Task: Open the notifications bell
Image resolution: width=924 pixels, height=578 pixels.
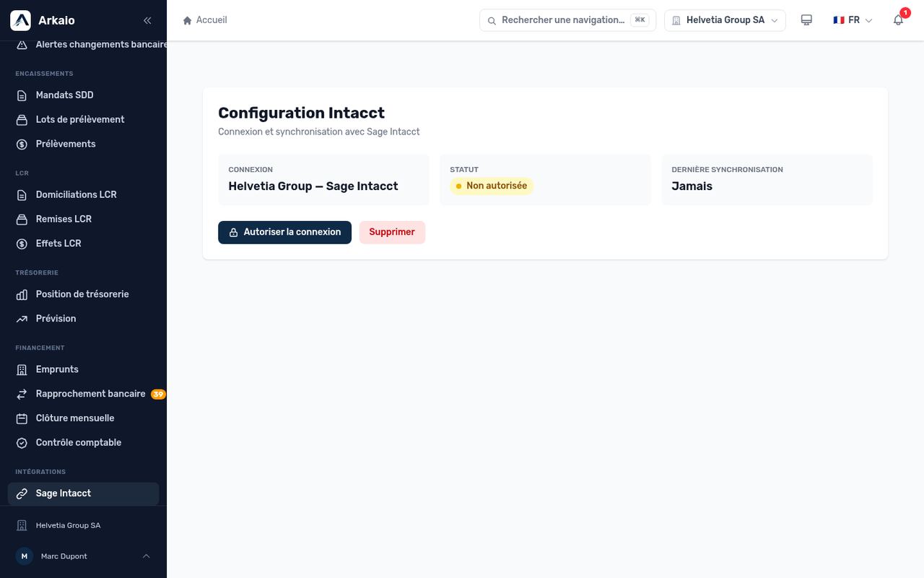Action: pos(898,20)
